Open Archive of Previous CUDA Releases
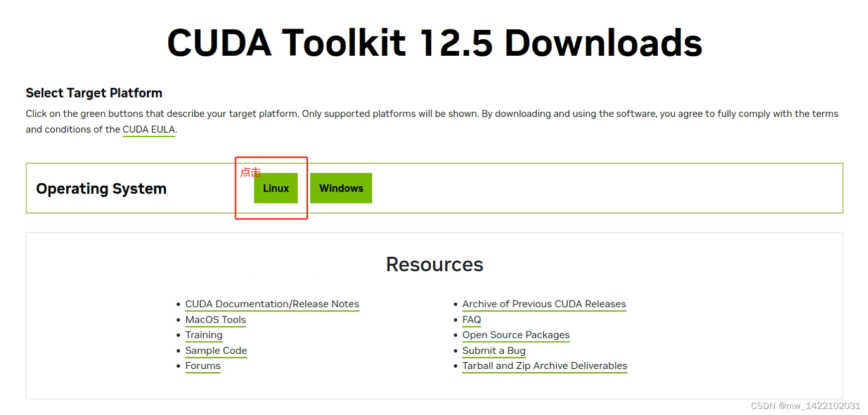Viewport: 868px width, 415px height. pos(544,304)
